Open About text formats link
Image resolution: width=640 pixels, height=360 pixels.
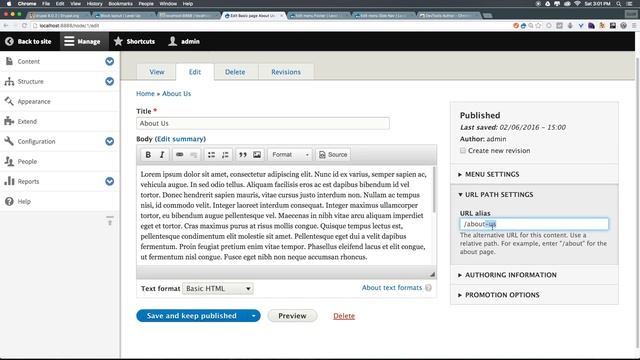(392, 288)
